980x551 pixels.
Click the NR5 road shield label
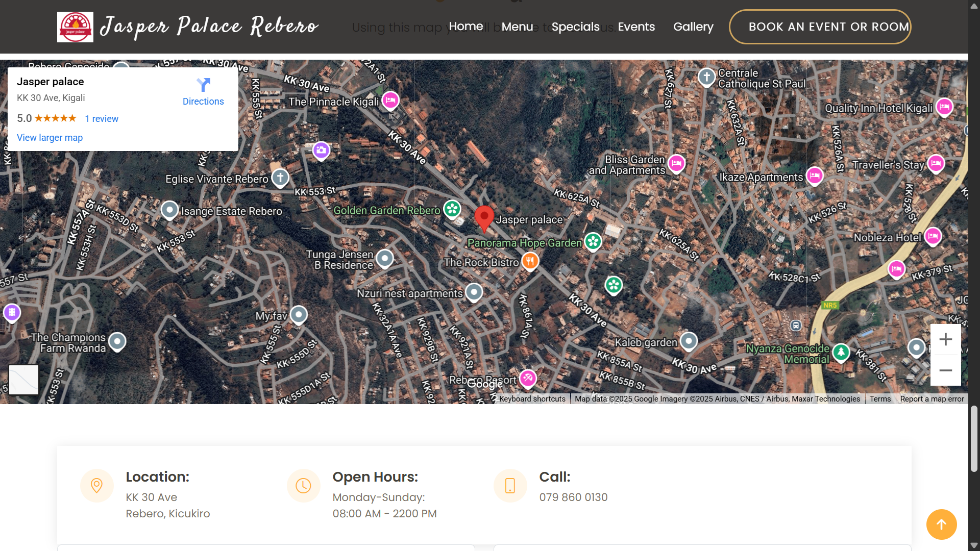pos(830,306)
